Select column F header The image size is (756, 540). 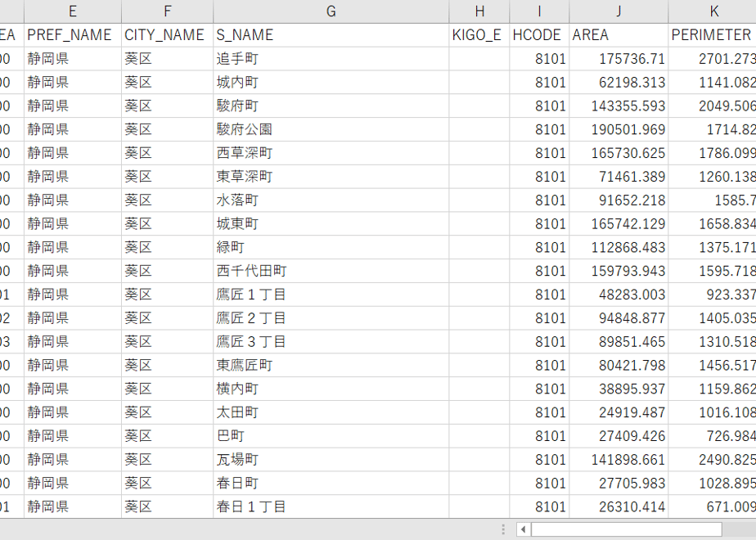tap(167, 11)
